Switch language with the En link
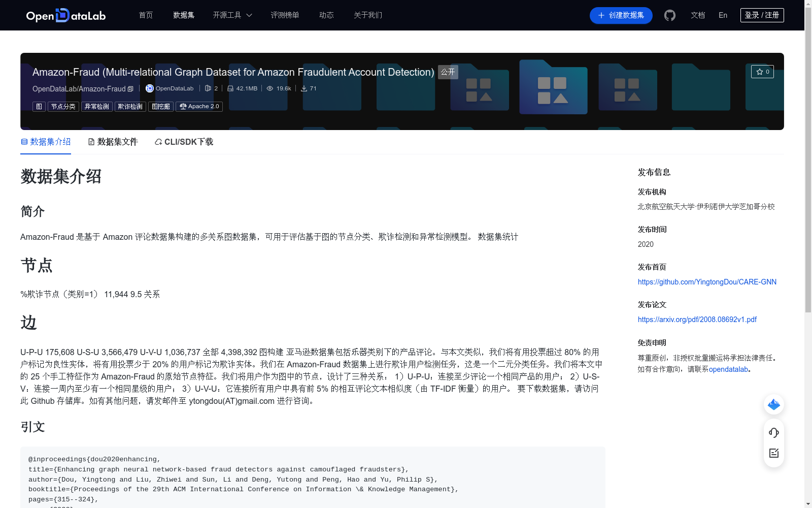The width and height of the screenshot is (812, 508). 723,15
